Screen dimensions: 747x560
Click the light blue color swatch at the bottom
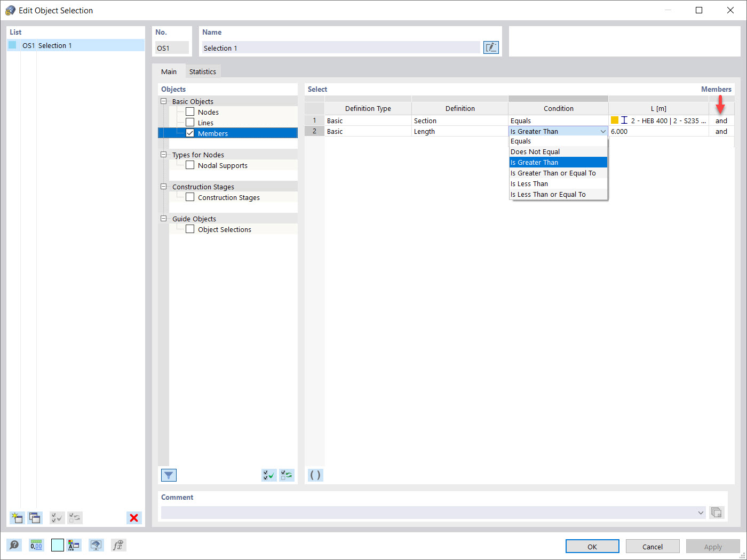(x=57, y=545)
